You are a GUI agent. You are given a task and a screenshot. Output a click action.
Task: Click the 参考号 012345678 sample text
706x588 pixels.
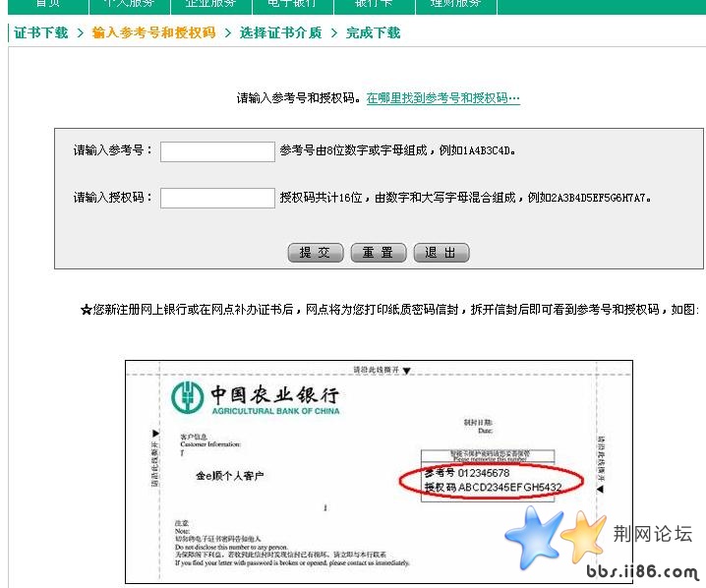[467, 473]
